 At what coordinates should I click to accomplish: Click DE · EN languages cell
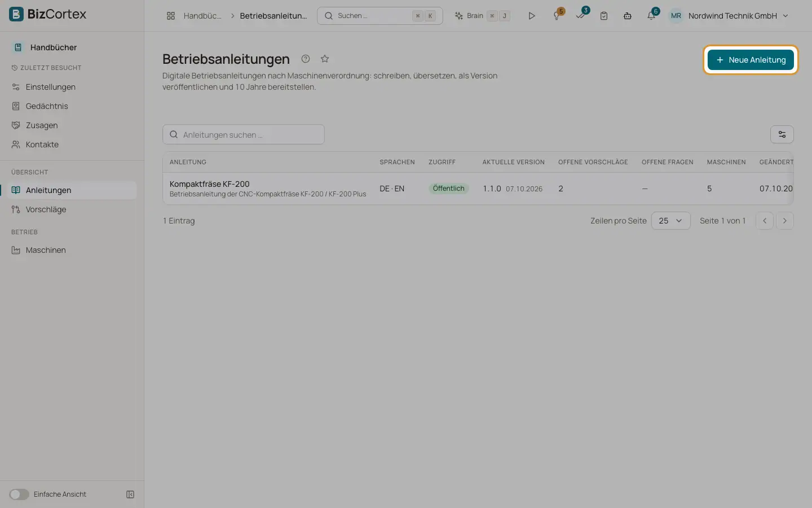pos(392,189)
